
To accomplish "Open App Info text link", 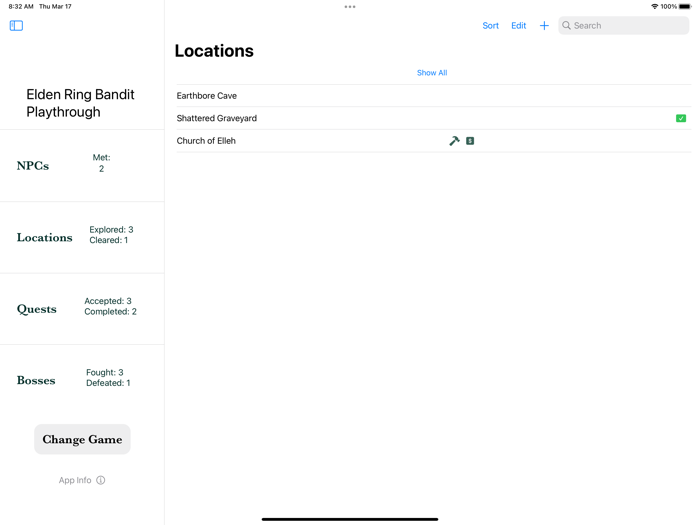I will pyautogui.click(x=75, y=480).
